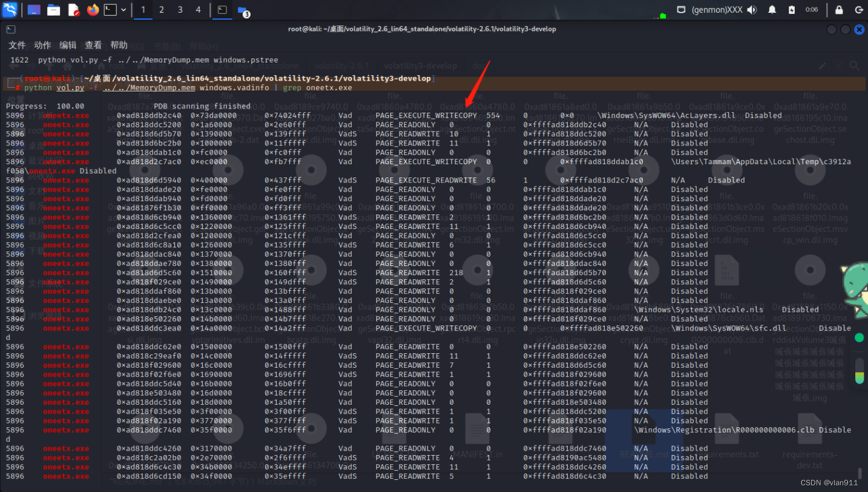Image resolution: width=868 pixels, height=492 pixels.
Task: Open the 帮助 menu in the terminal
Action: (119, 45)
